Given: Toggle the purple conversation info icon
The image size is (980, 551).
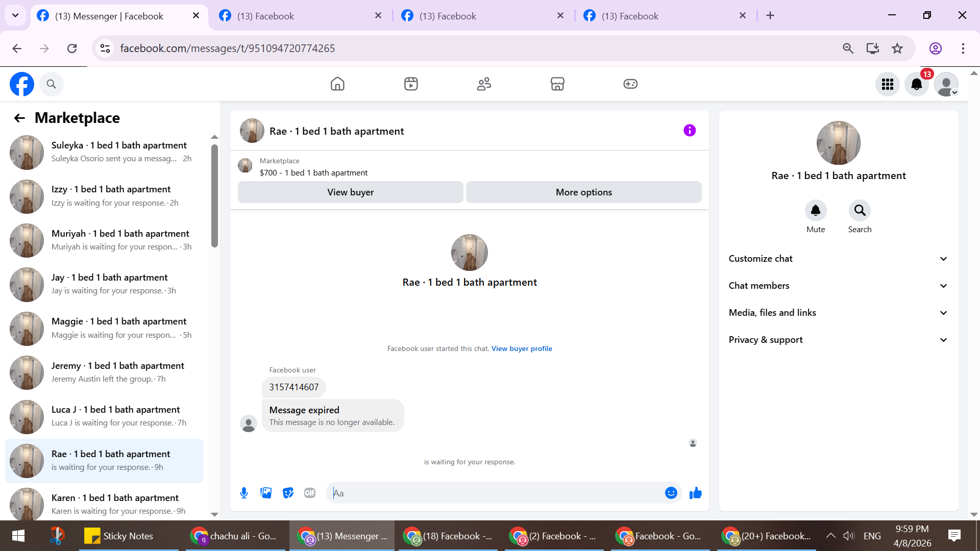Looking at the screenshot, I should [x=689, y=131].
